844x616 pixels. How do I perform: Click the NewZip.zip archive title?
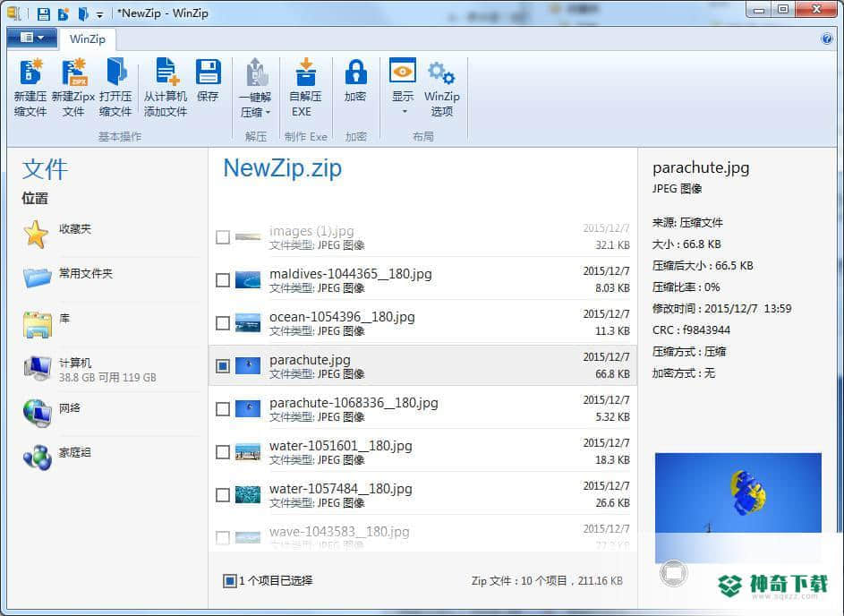[x=282, y=168]
